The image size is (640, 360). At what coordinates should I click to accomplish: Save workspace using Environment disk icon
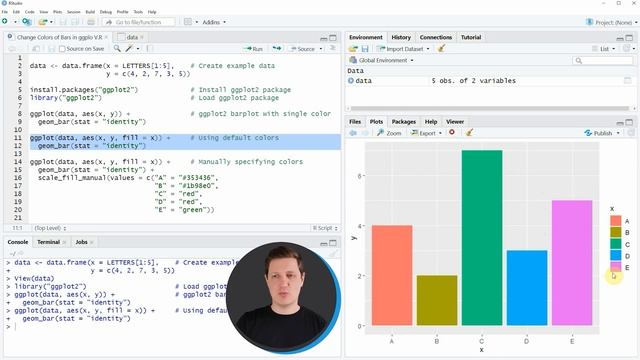click(365, 49)
